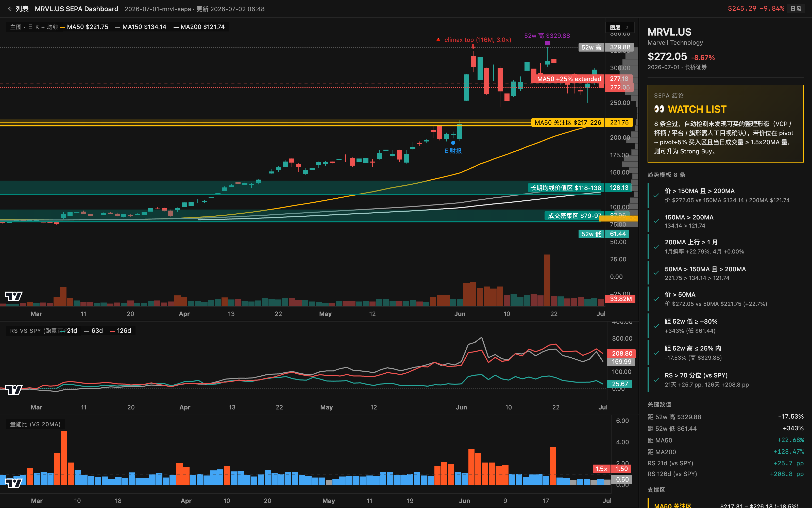Screen dimensions: 812x508
Task: Toggle MA50 $221.75 legend entry
Action: (84, 27)
